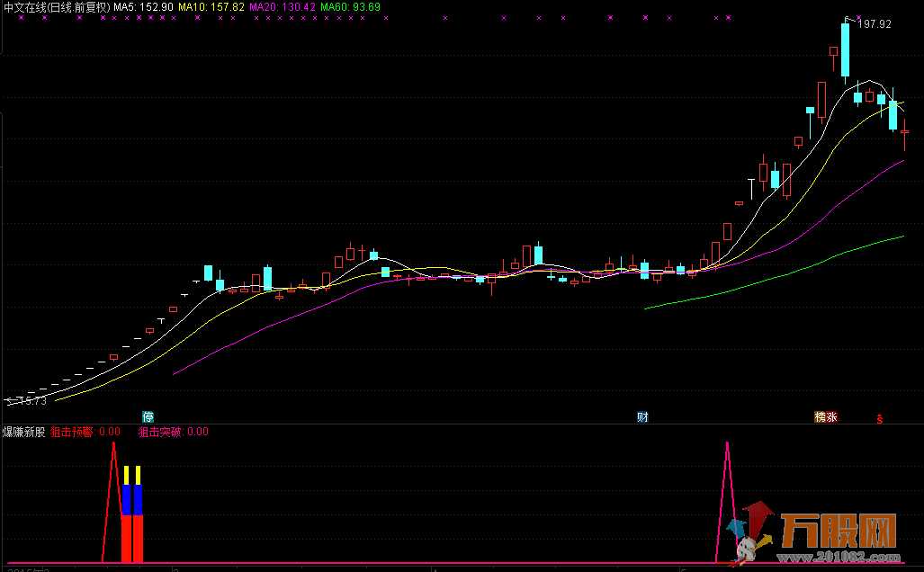Image resolution: width=924 pixels, height=572 pixels.
Task: Click the tallest cyan candlestick near 197.92
Action: 846,50
